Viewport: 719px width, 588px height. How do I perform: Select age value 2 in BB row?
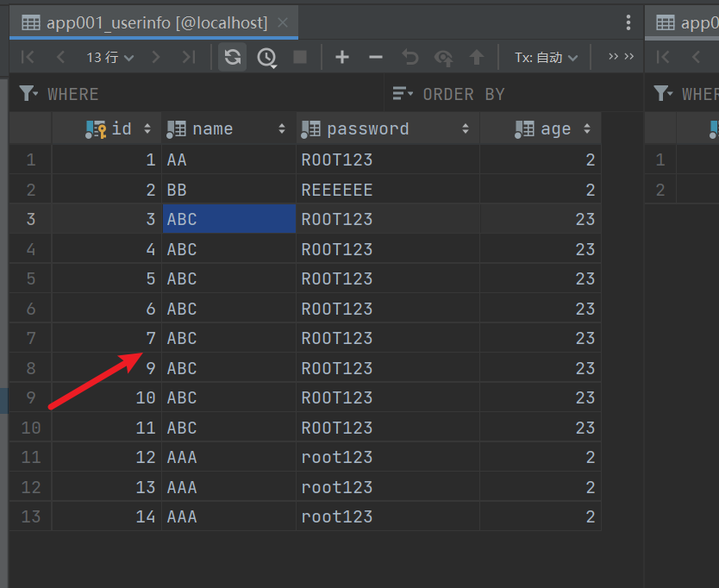click(x=541, y=190)
